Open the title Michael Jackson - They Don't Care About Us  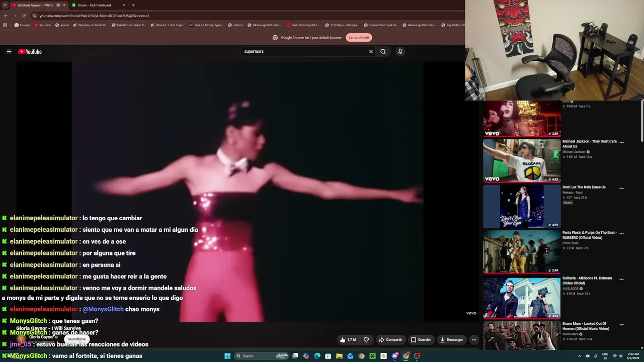pos(589,144)
